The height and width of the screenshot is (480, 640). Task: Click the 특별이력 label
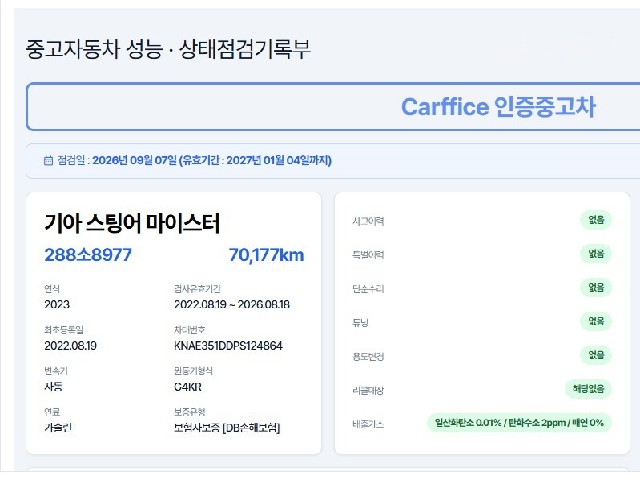pyautogui.click(x=368, y=255)
